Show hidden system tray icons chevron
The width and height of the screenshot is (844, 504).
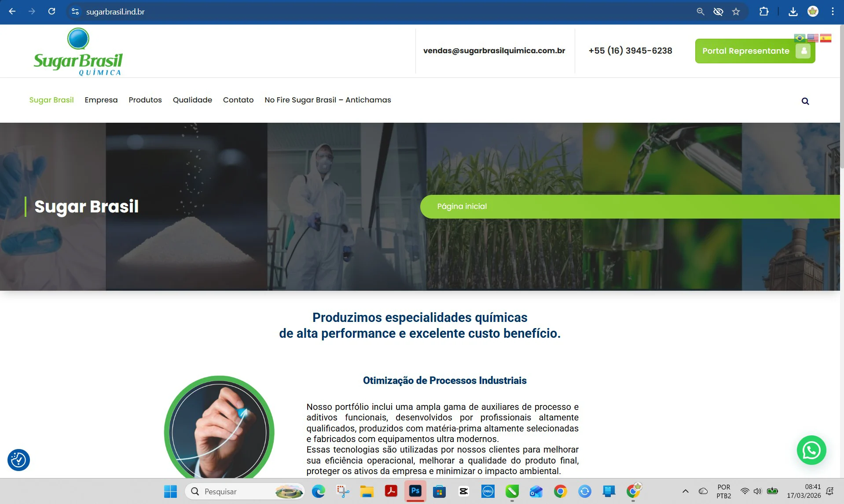685,491
